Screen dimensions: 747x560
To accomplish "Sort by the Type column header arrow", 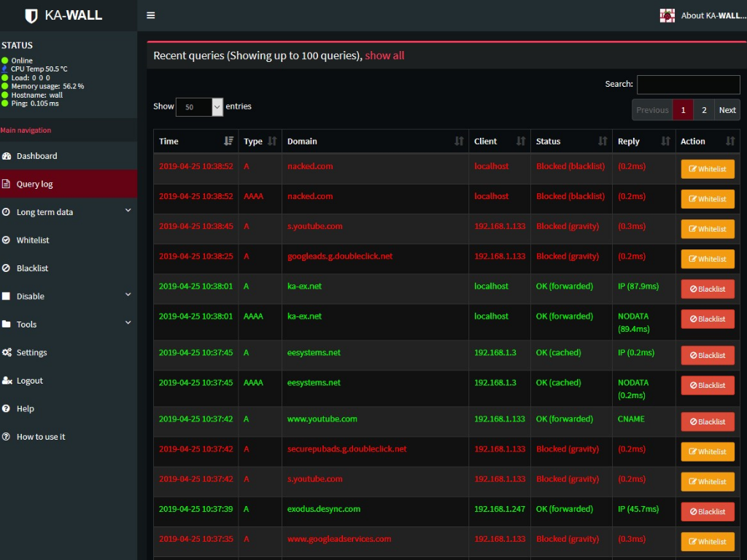I will point(272,141).
